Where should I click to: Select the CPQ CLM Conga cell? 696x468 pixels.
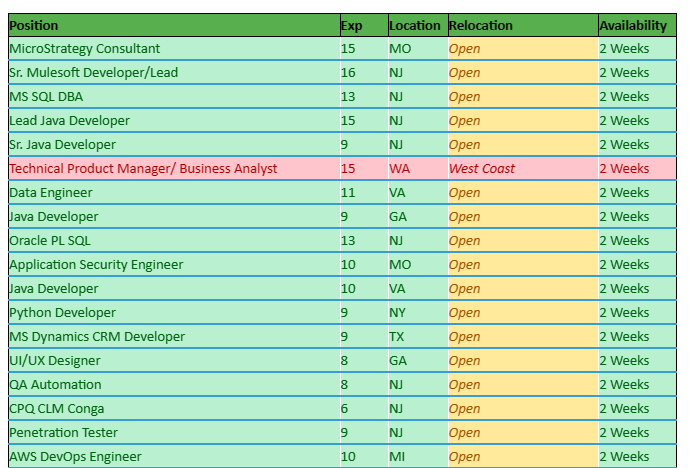point(174,408)
